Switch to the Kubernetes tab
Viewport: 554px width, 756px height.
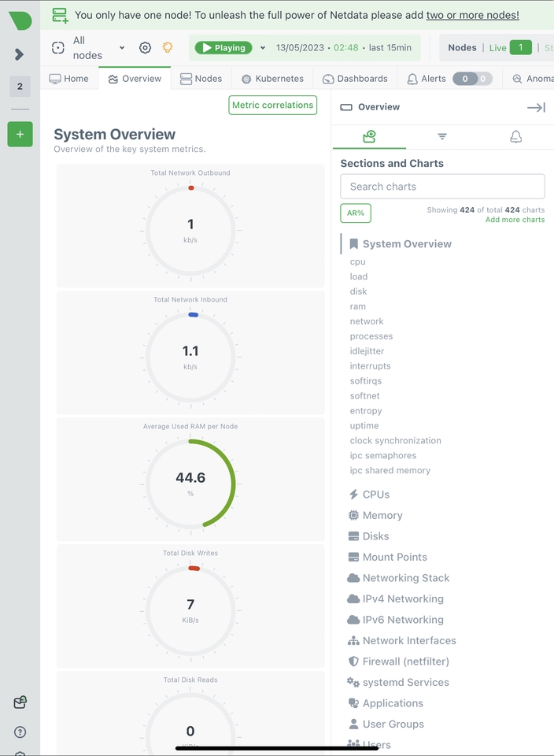[272, 79]
